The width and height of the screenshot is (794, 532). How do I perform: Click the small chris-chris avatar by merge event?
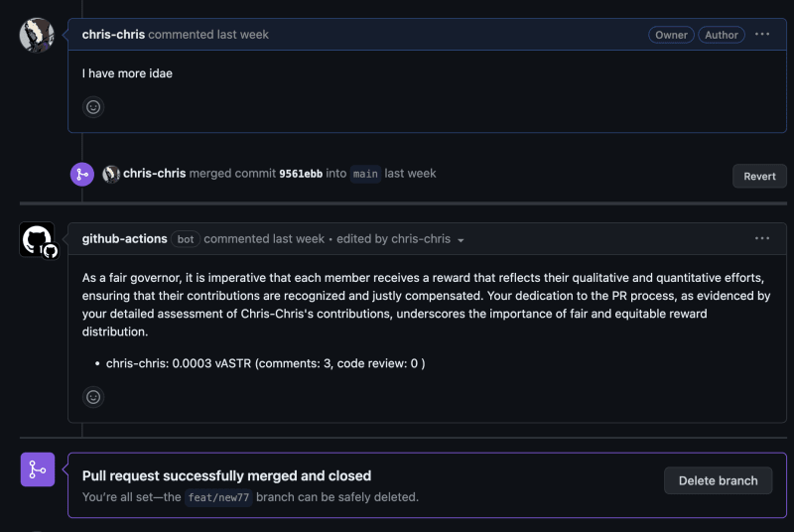[x=111, y=174]
